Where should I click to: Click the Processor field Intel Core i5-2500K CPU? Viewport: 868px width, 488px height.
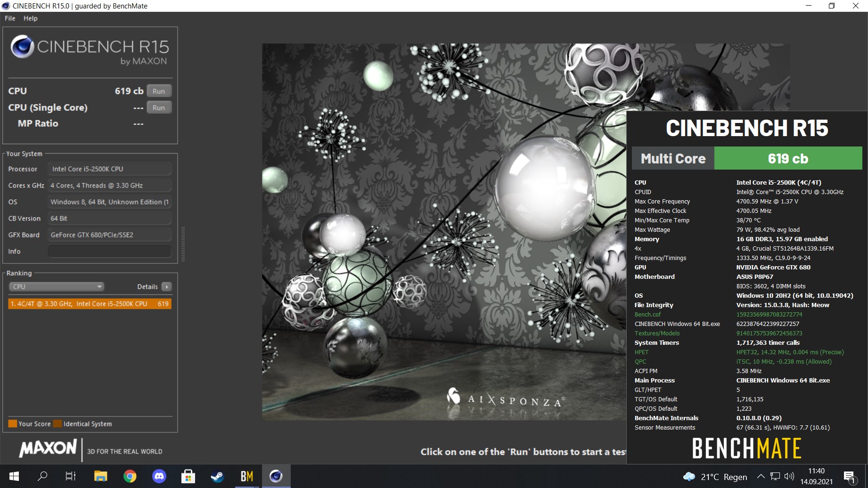pos(109,169)
